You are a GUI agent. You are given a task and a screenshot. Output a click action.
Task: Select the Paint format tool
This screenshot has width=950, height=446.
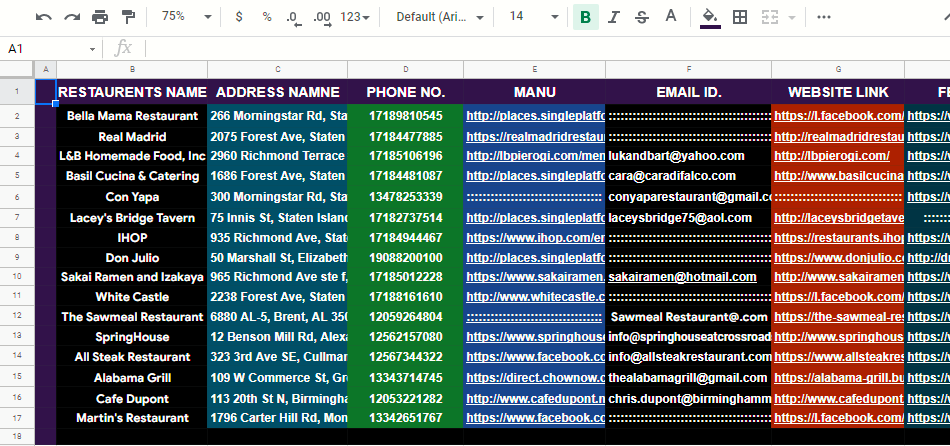click(x=128, y=17)
